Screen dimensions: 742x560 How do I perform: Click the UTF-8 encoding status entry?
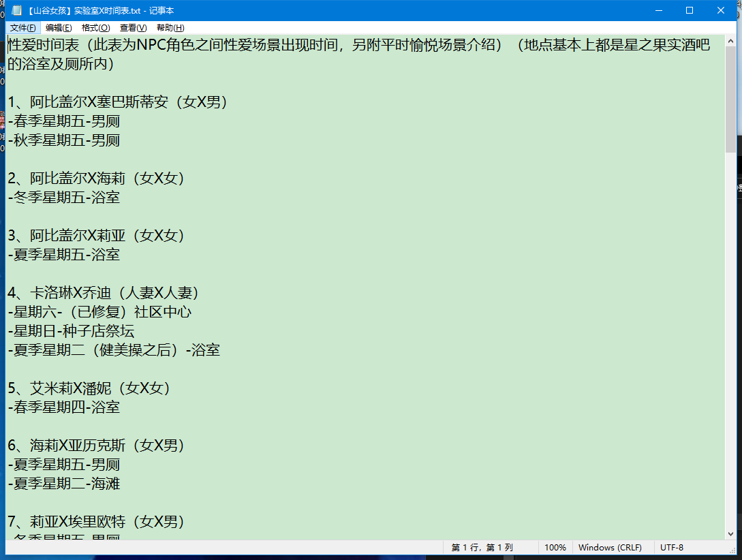point(672,547)
